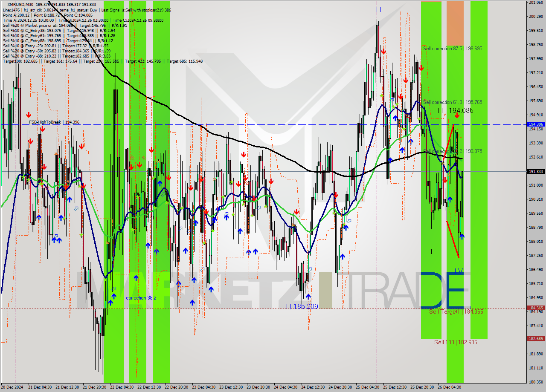This screenshot has height=392, width=546.
Task: Click the 'Sell 100 | 182.685' label
Action: pyautogui.click(x=456, y=342)
